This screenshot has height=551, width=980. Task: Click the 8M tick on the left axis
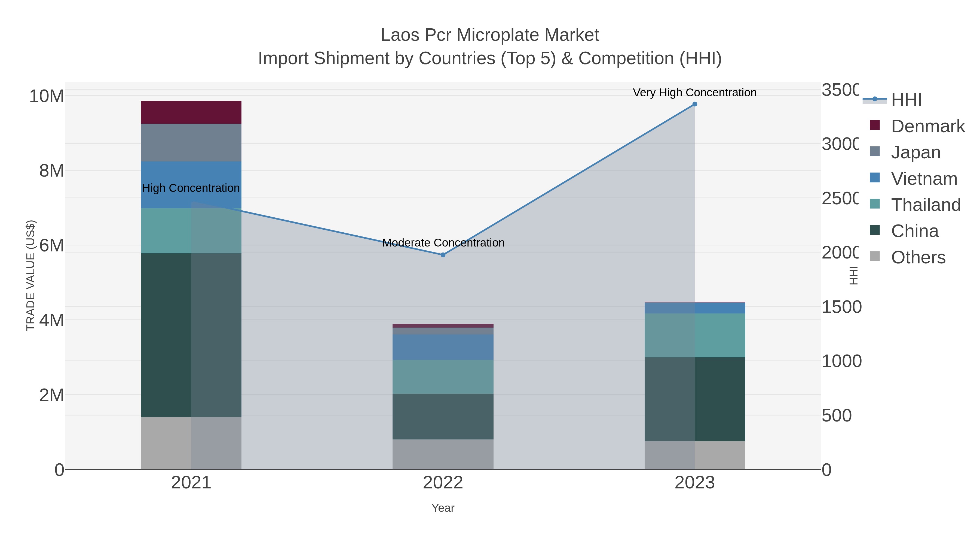[51, 171]
